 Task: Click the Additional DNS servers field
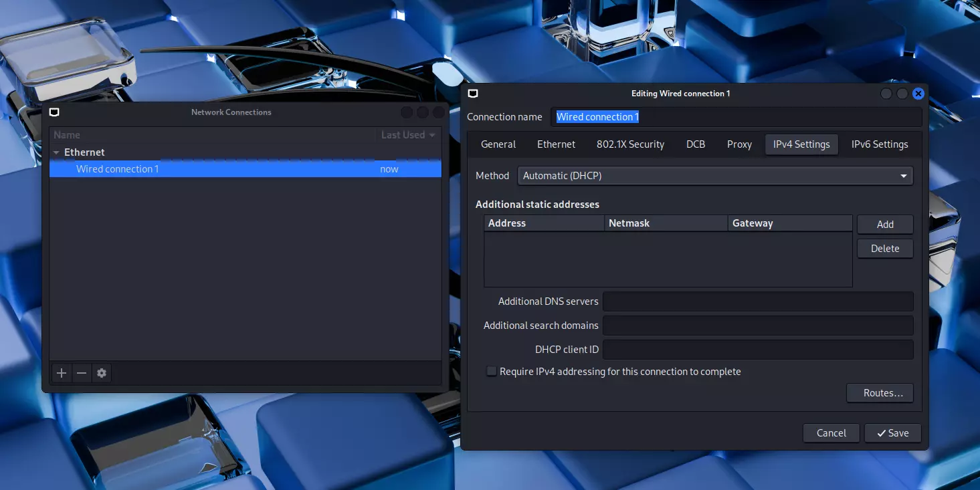[757, 301]
